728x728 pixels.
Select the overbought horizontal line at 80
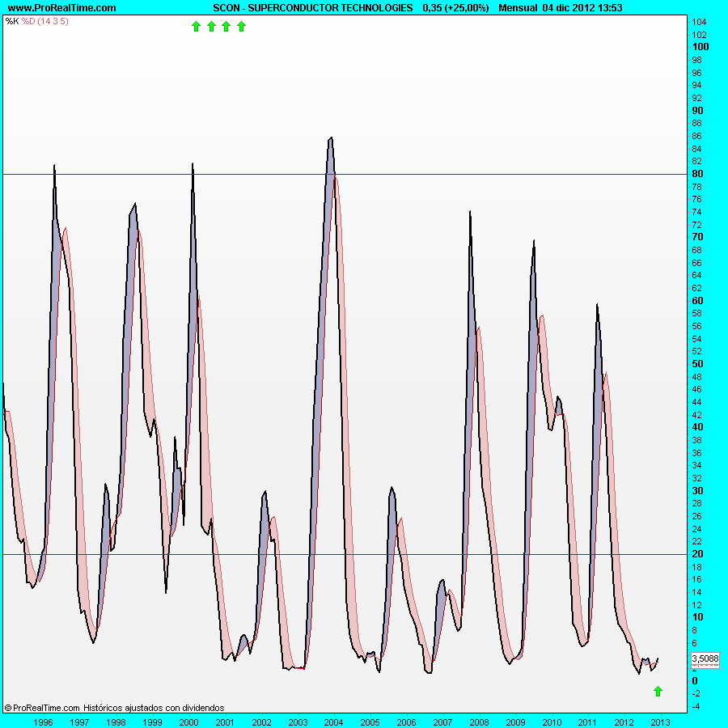click(345, 174)
